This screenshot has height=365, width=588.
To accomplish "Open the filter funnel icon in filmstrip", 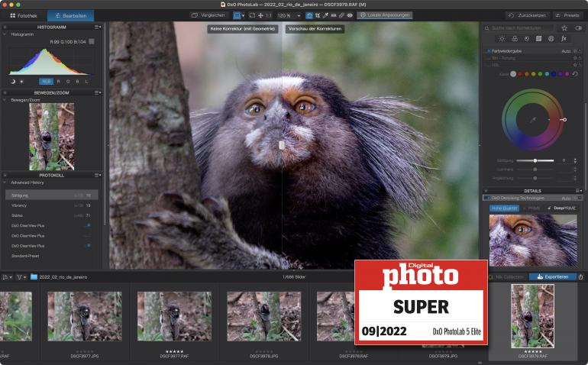I will coord(21,277).
